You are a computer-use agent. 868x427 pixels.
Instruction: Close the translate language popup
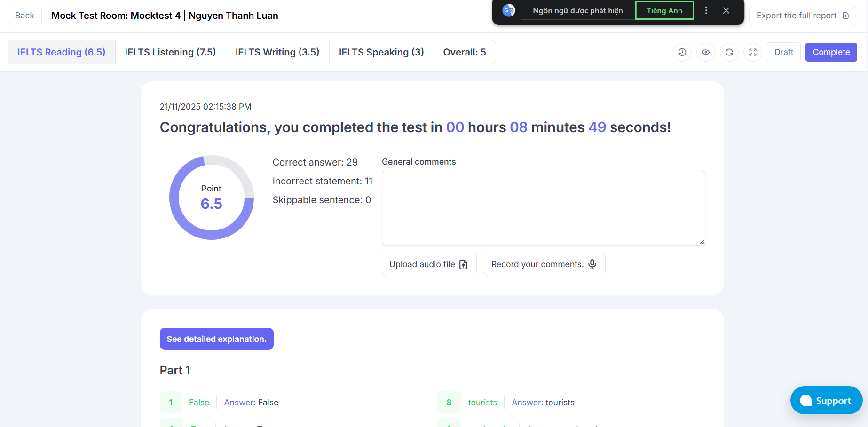coord(726,10)
